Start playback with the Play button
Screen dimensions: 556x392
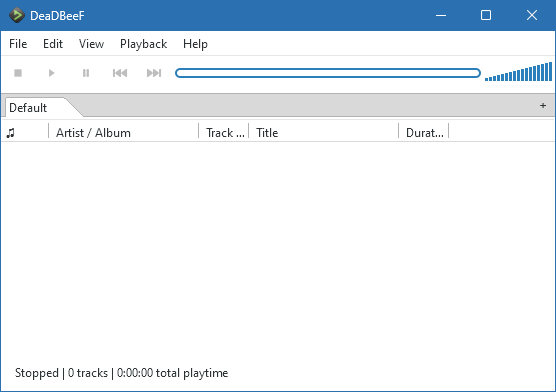point(52,73)
